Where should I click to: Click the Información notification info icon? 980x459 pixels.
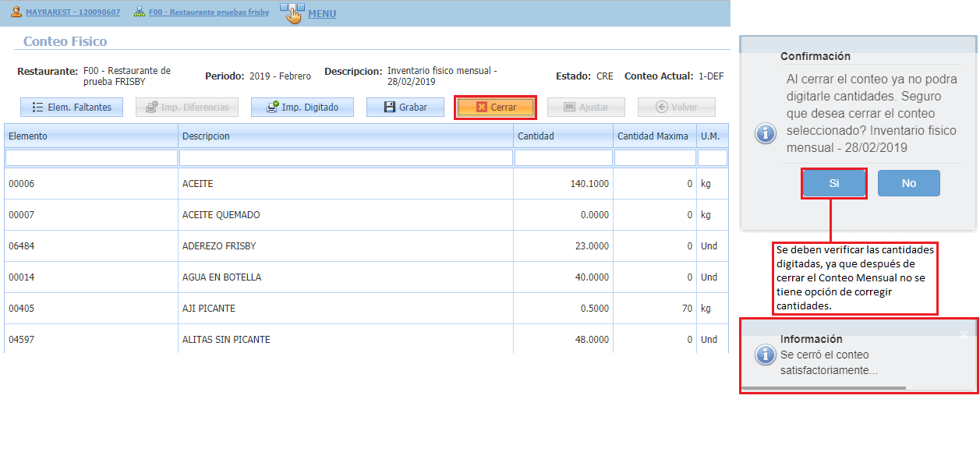click(766, 355)
